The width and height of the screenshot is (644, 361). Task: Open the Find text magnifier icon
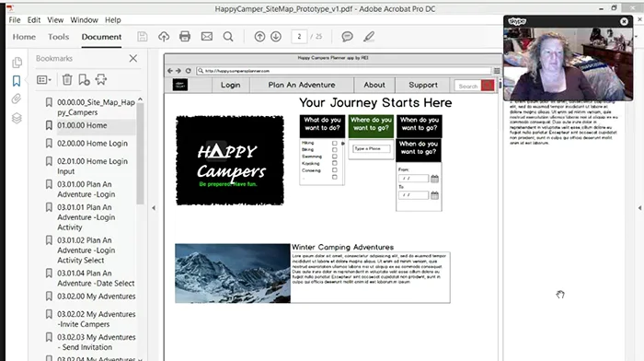click(x=228, y=37)
